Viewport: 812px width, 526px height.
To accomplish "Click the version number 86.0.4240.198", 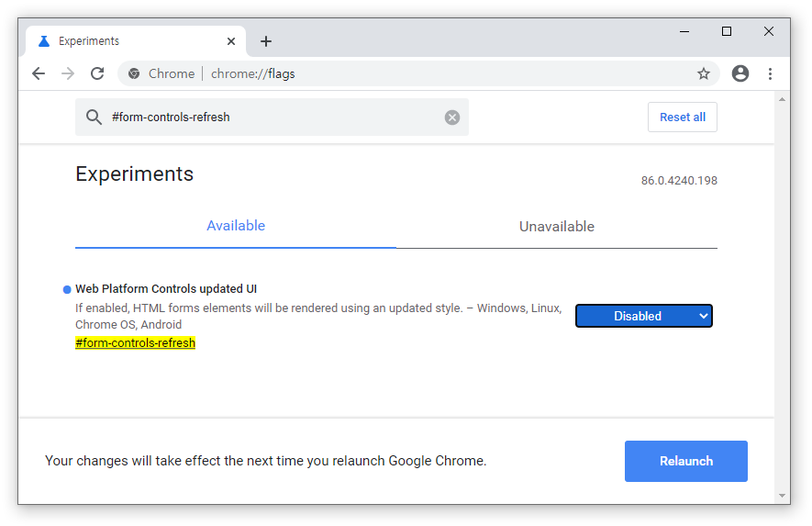I will pyautogui.click(x=679, y=180).
